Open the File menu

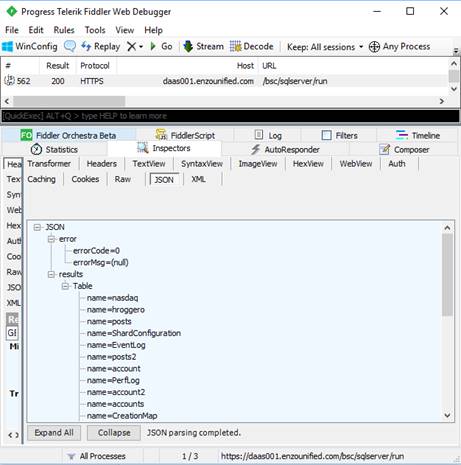pyautogui.click(x=12, y=30)
